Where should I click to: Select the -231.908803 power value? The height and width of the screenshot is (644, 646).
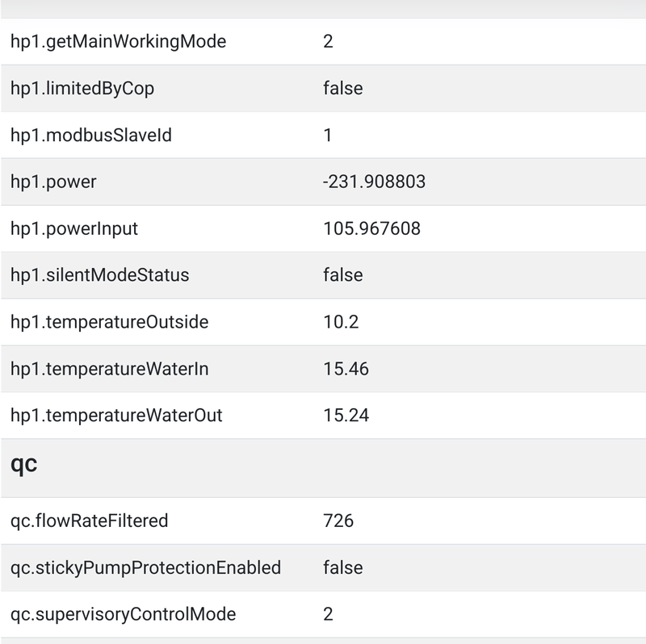click(374, 182)
